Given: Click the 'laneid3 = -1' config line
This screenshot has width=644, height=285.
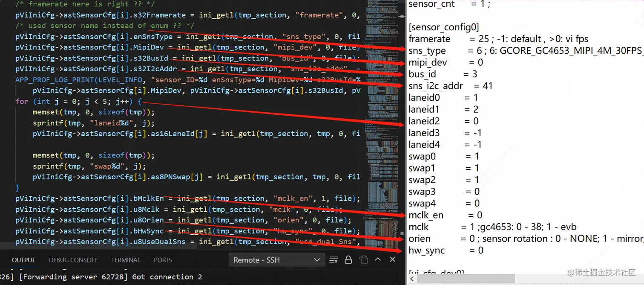Looking at the screenshot, I should click(445, 133).
